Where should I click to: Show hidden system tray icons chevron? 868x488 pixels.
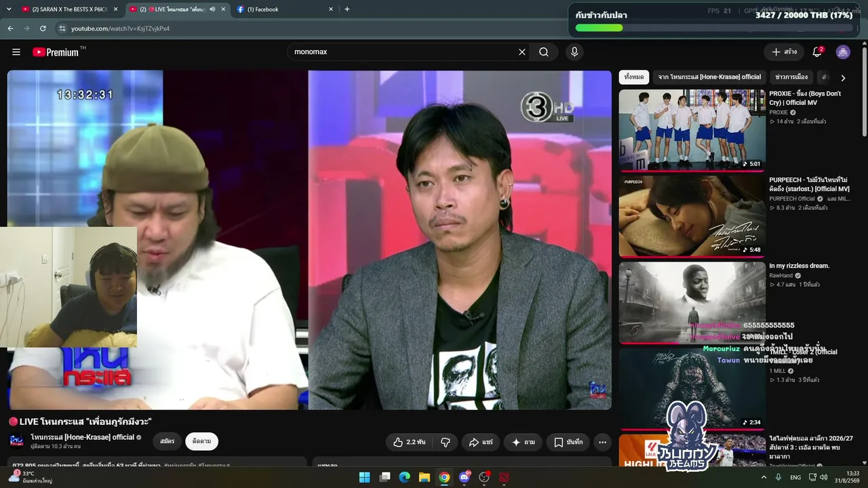tap(764, 477)
